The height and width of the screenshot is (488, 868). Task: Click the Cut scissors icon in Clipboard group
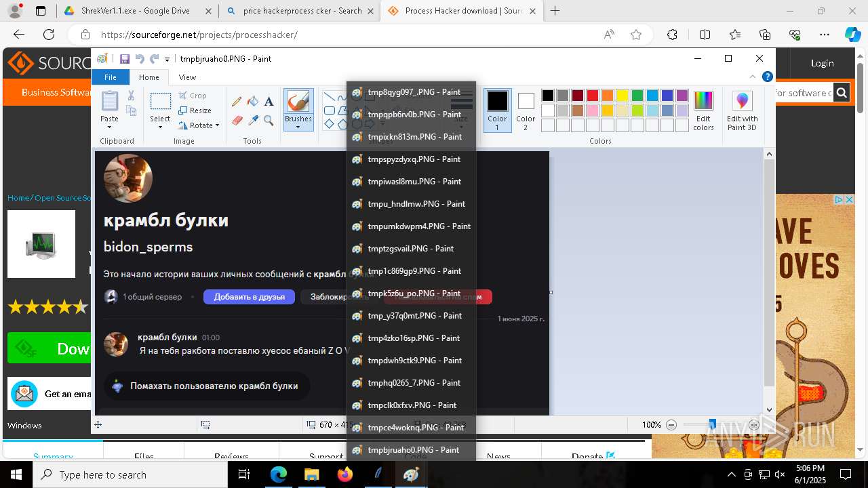pos(132,96)
